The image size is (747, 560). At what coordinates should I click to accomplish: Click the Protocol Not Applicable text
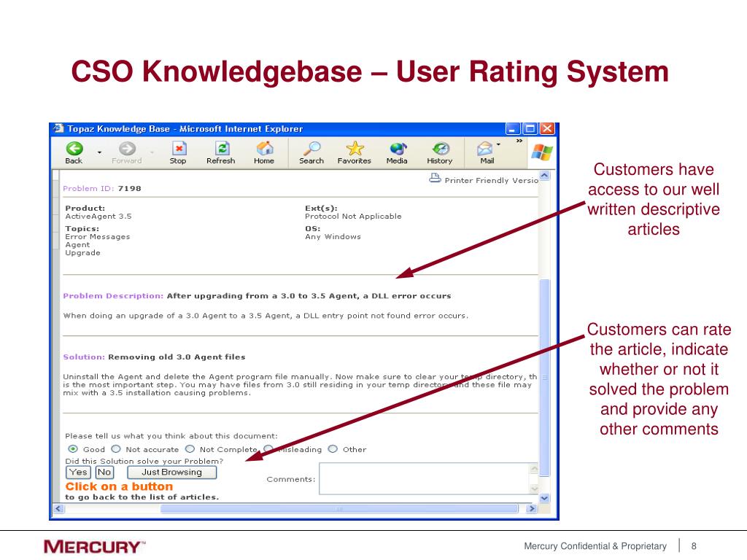(353, 216)
